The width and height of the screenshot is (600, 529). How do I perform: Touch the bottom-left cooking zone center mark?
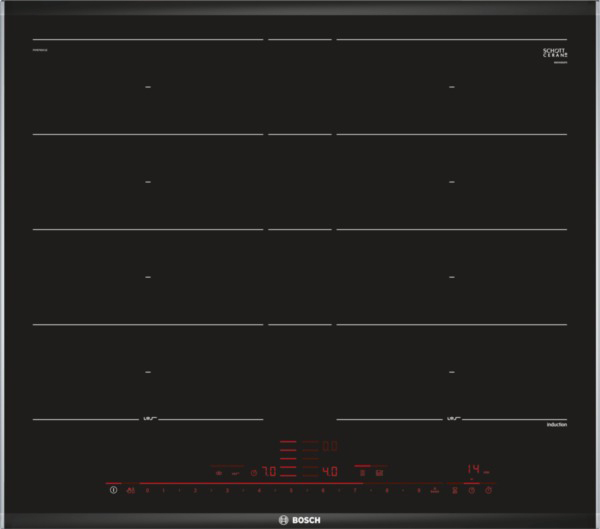click(x=148, y=371)
